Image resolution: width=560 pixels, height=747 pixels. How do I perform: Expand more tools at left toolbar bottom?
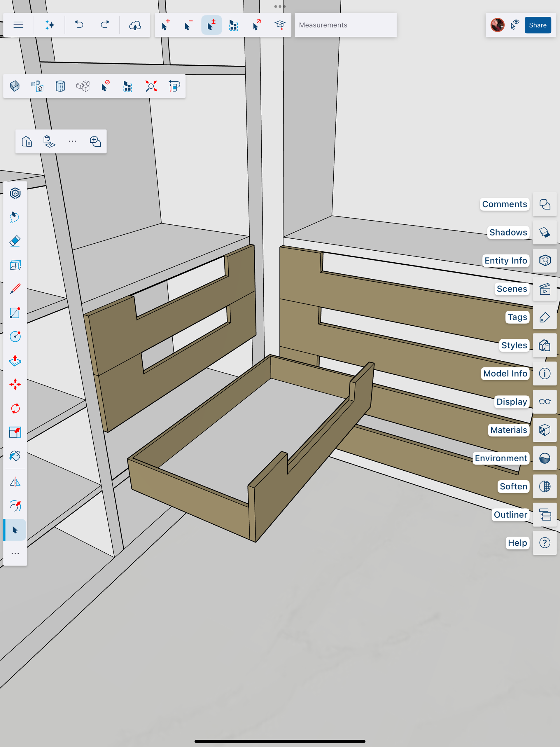(15, 554)
